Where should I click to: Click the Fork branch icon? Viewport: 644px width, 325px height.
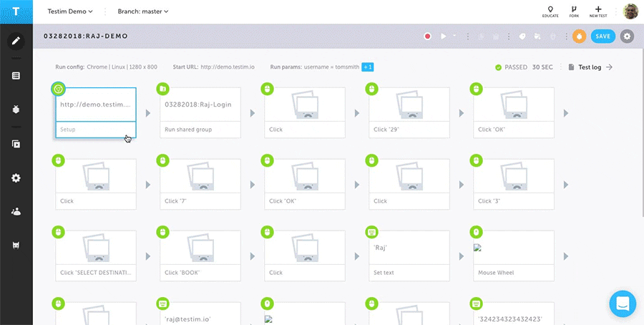point(574,11)
